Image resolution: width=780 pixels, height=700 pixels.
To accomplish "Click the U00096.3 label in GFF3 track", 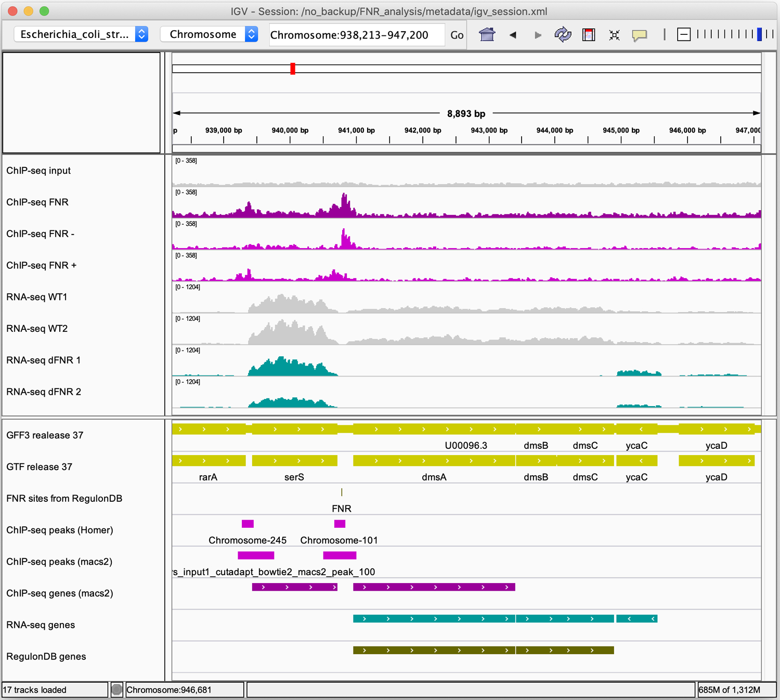I will click(x=466, y=446).
